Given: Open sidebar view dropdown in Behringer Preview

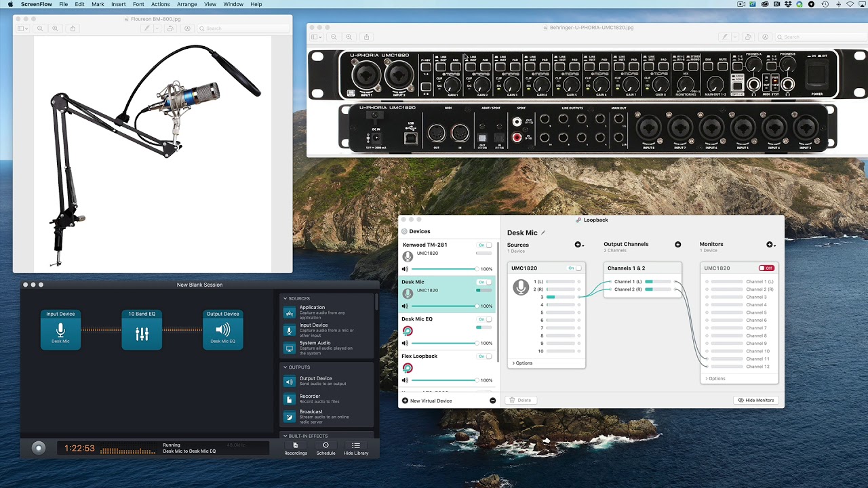Looking at the screenshot, I should click(x=317, y=37).
